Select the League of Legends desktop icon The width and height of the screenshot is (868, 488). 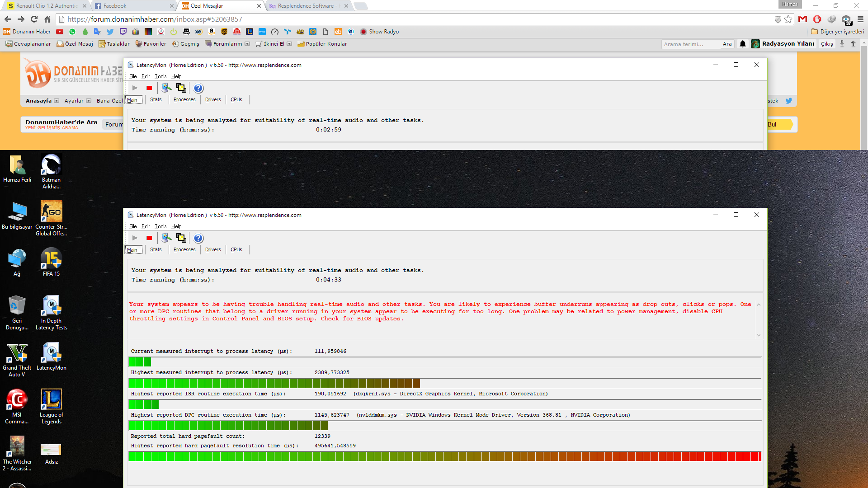point(51,406)
